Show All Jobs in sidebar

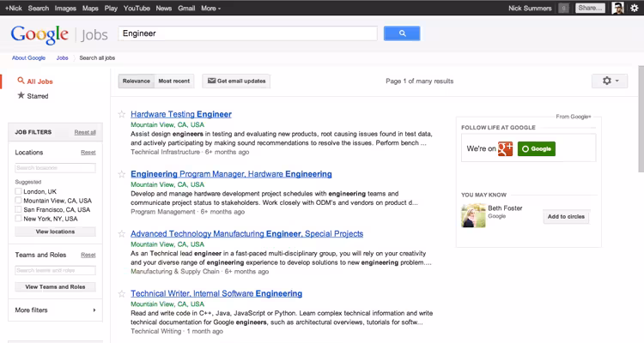point(35,81)
